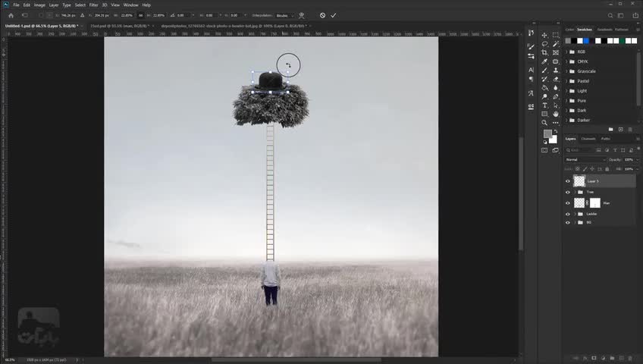Hide the Man layer via eye icon
Image resolution: width=643 pixels, height=364 pixels.
click(568, 203)
